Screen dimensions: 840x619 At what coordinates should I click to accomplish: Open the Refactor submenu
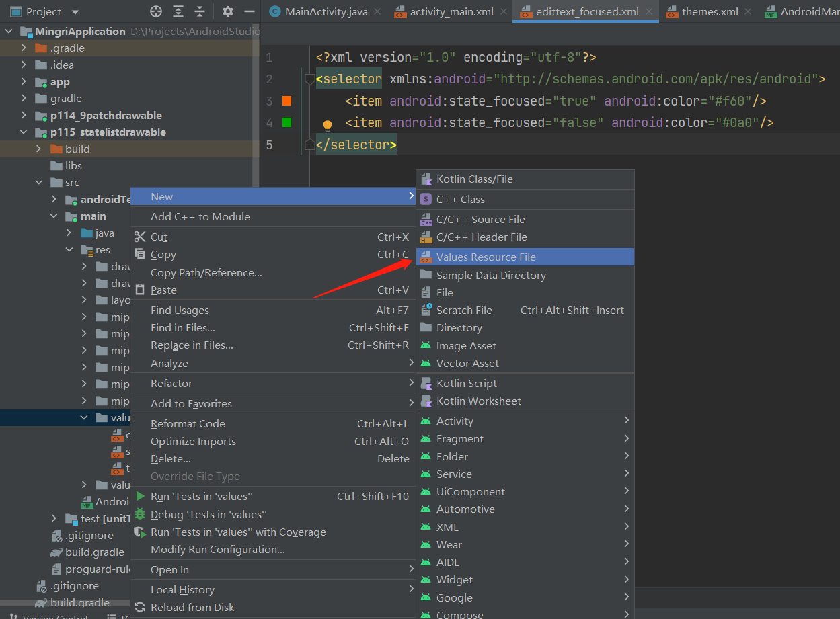pyautogui.click(x=273, y=383)
